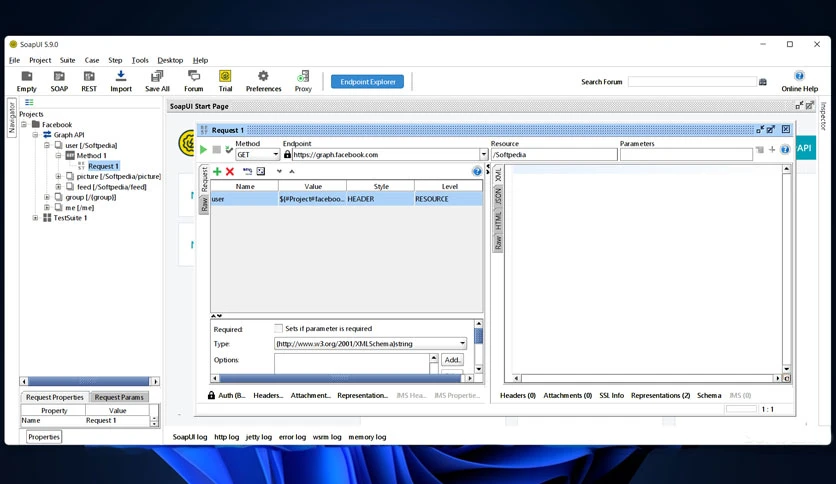
Task: Open the parameter table help icon
Action: 477,171
